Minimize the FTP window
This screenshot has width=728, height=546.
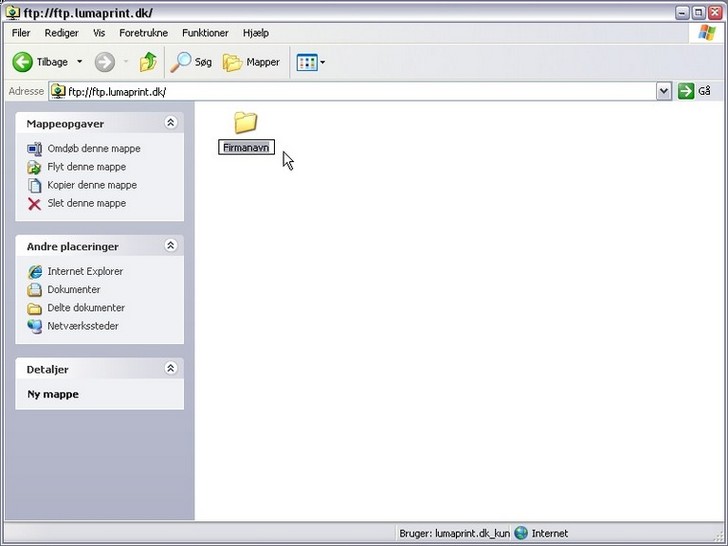[682, 13]
